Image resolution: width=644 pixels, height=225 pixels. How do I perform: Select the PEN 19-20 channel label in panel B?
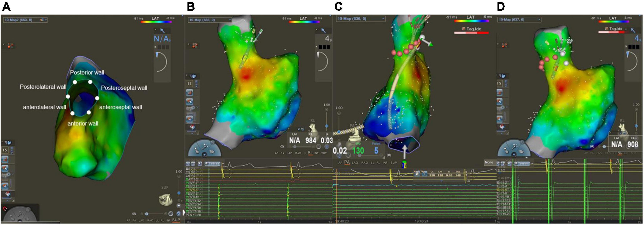click(193, 215)
